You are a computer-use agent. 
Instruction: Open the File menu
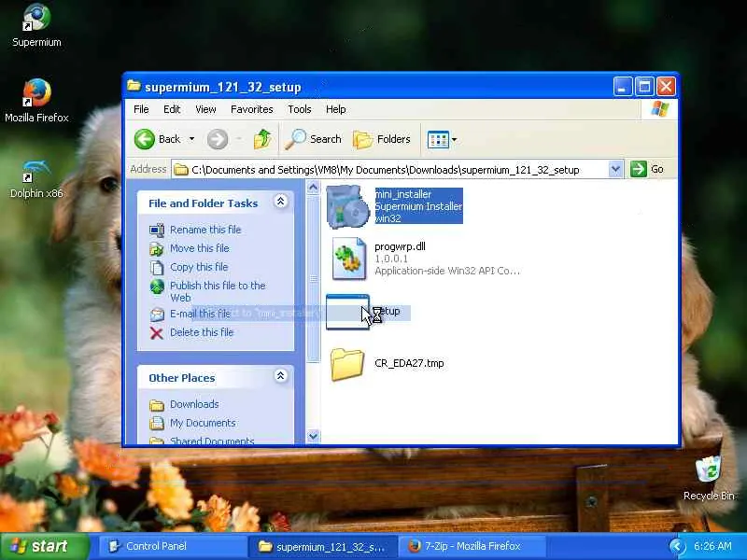[x=141, y=109]
